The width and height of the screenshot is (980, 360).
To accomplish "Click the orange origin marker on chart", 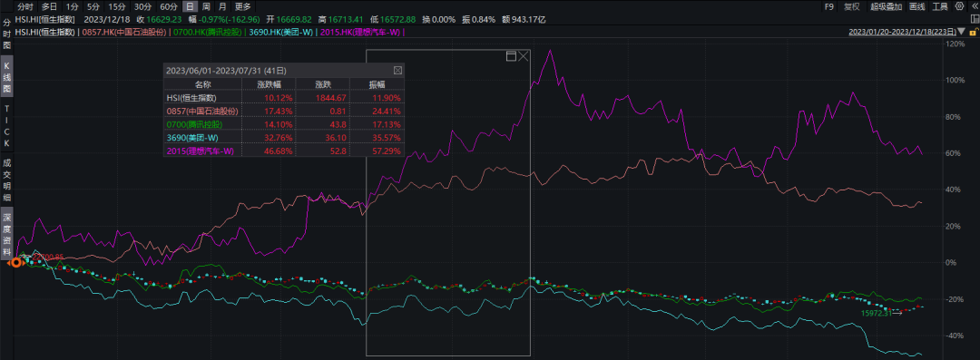I will pos(15,263).
